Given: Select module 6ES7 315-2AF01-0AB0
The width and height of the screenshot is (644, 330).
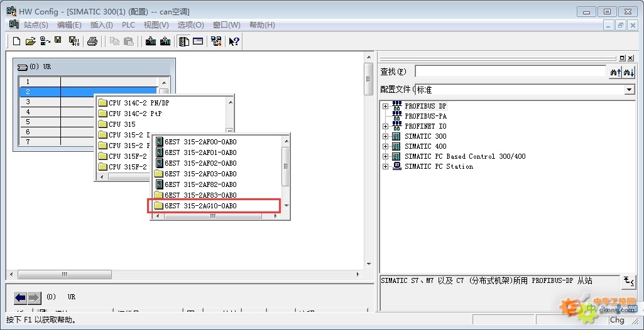Looking at the screenshot, I should click(196, 152).
